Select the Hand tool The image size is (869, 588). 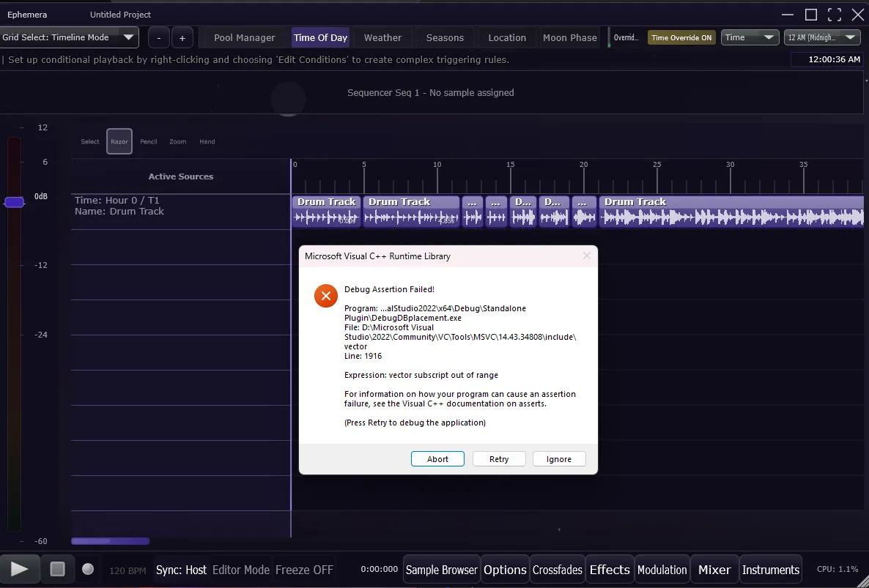coord(207,141)
